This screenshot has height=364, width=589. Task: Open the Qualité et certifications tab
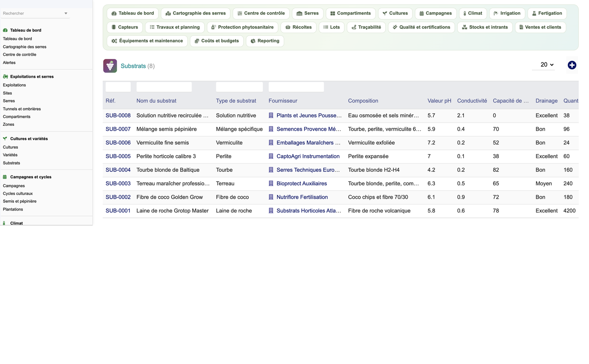coord(421,27)
